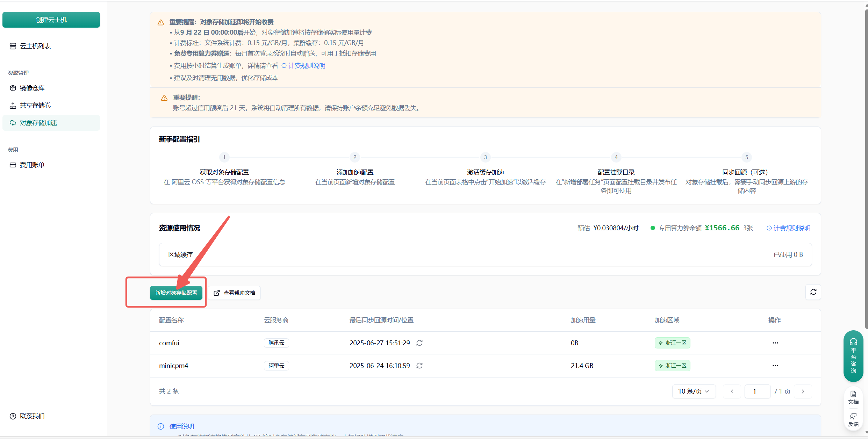Viewport: 868px width, 439px height.
Task: Click sync icon in comfui row
Action: coord(419,343)
